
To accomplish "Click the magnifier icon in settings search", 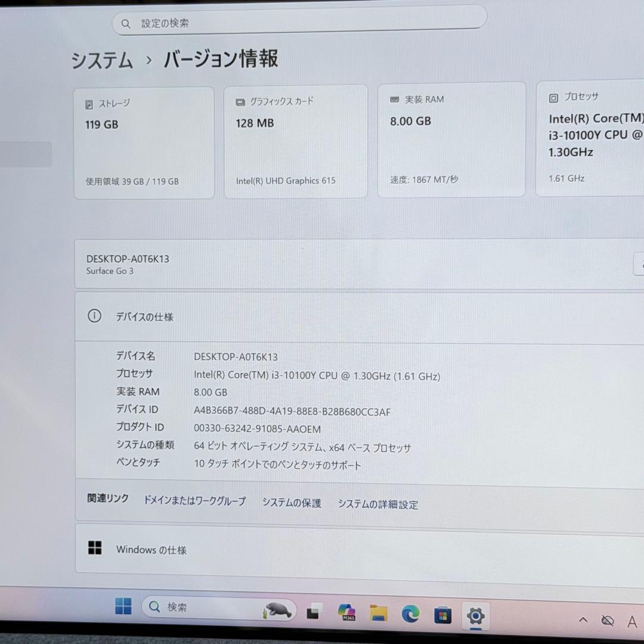I will (x=126, y=24).
